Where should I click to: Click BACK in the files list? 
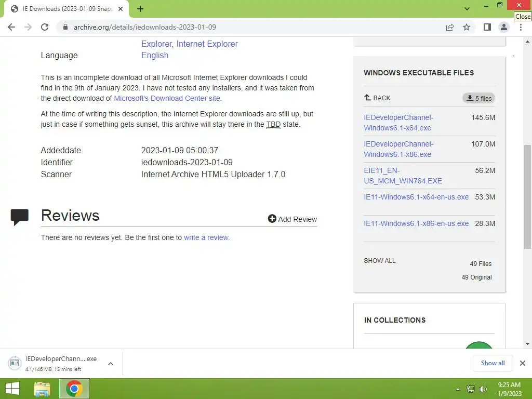coord(377,98)
